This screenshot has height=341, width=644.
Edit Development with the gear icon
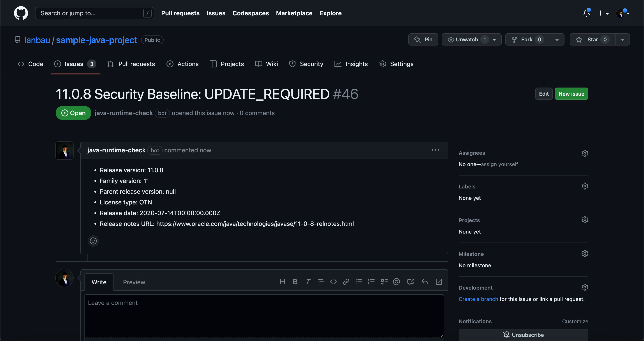584,287
